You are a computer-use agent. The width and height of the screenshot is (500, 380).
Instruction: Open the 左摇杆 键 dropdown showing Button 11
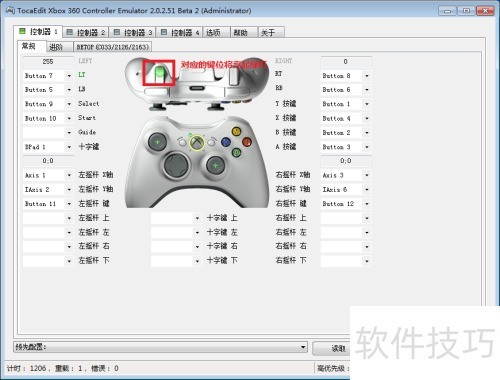[x=48, y=204]
